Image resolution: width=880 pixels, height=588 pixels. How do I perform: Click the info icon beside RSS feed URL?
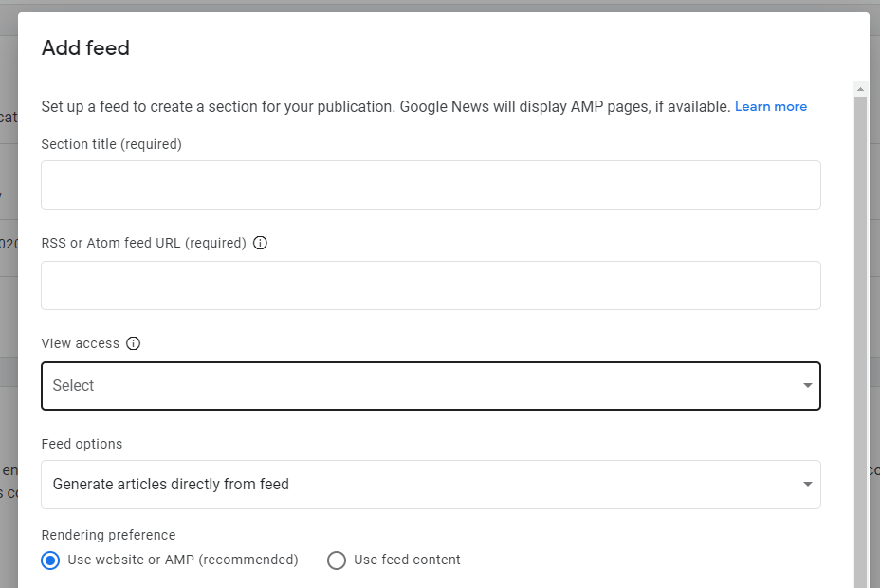pos(261,243)
